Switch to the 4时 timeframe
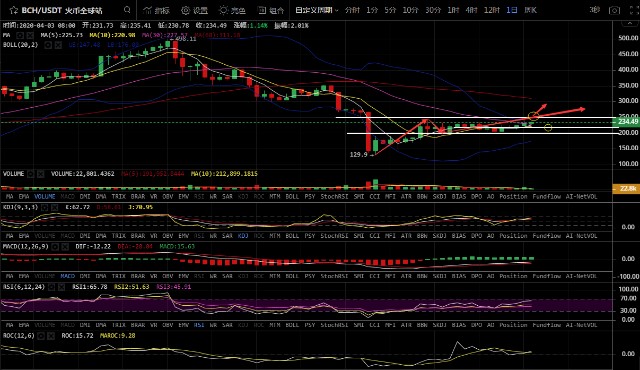Screen dimensions: 640x370 coord(471,10)
